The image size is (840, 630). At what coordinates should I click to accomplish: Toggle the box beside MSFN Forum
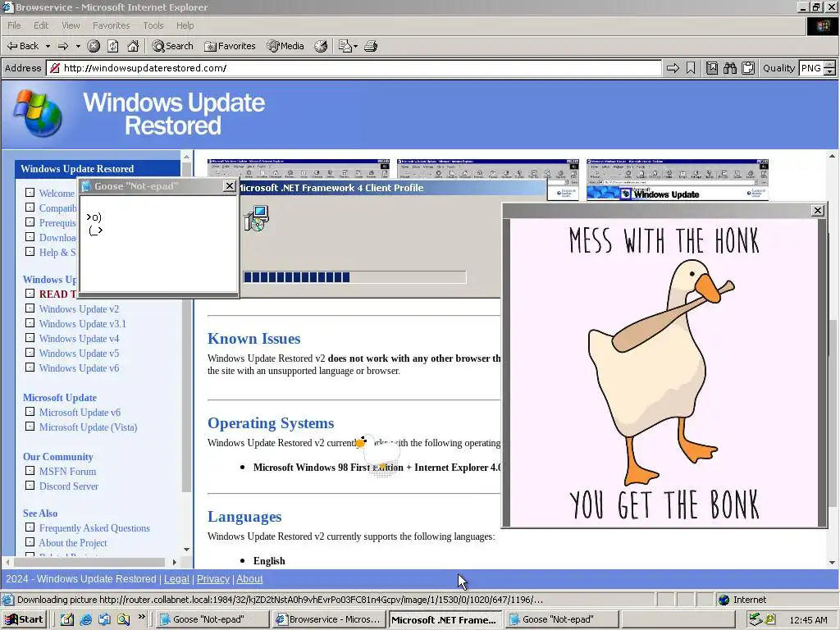click(30, 471)
